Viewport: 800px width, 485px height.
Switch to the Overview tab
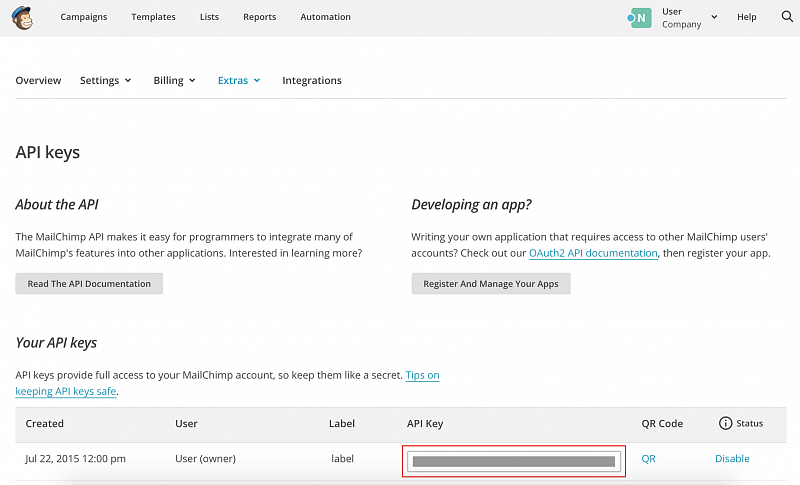tap(38, 81)
